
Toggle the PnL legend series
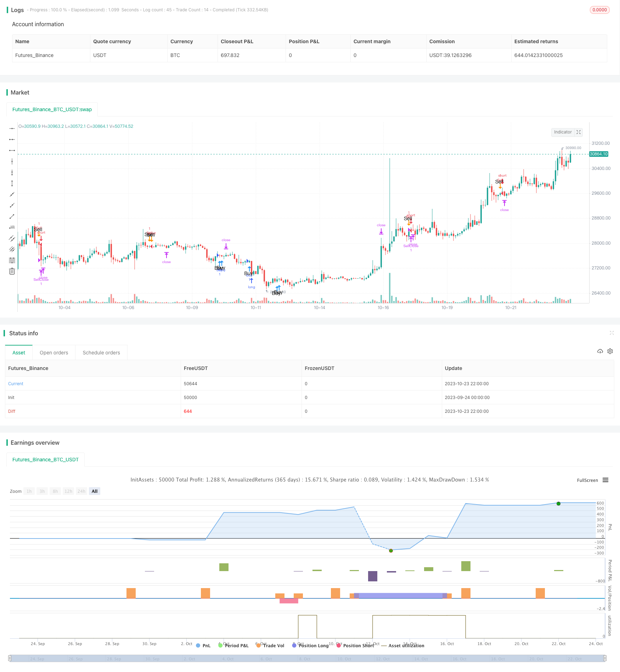coord(203,645)
